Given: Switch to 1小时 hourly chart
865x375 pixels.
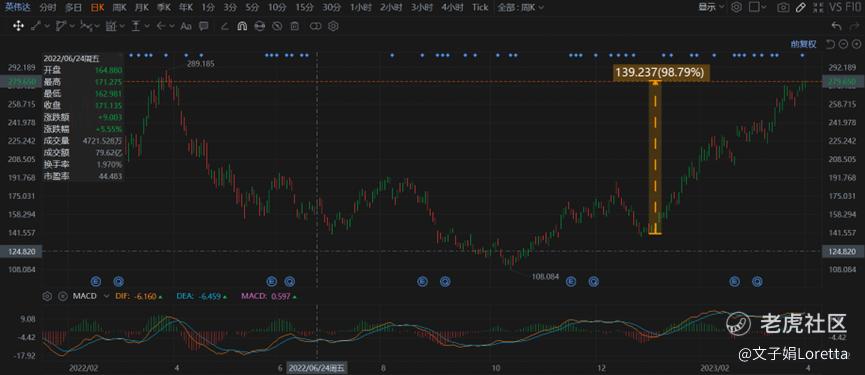Looking at the screenshot, I should [x=361, y=7].
